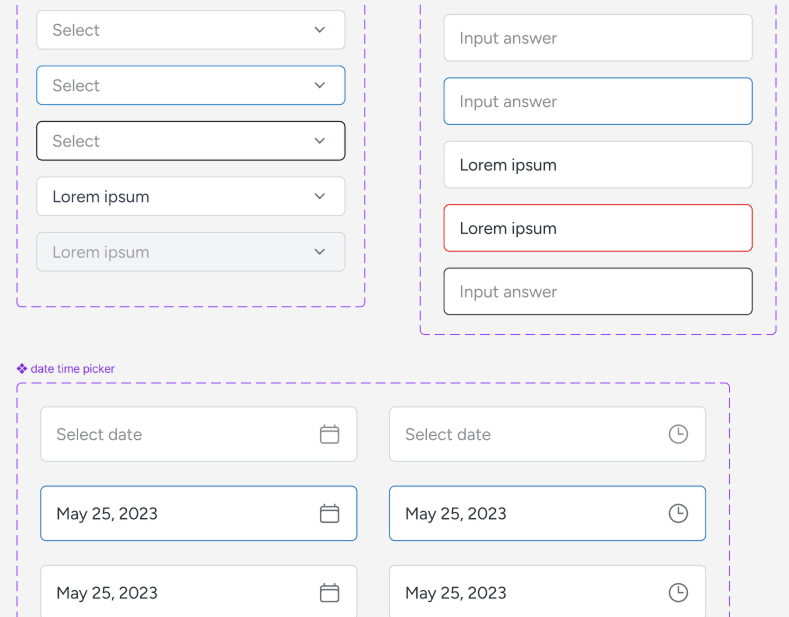This screenshot has width=789, height=617.
Task: Click the component icon beside "date time picker"
Action: [22, 369]
